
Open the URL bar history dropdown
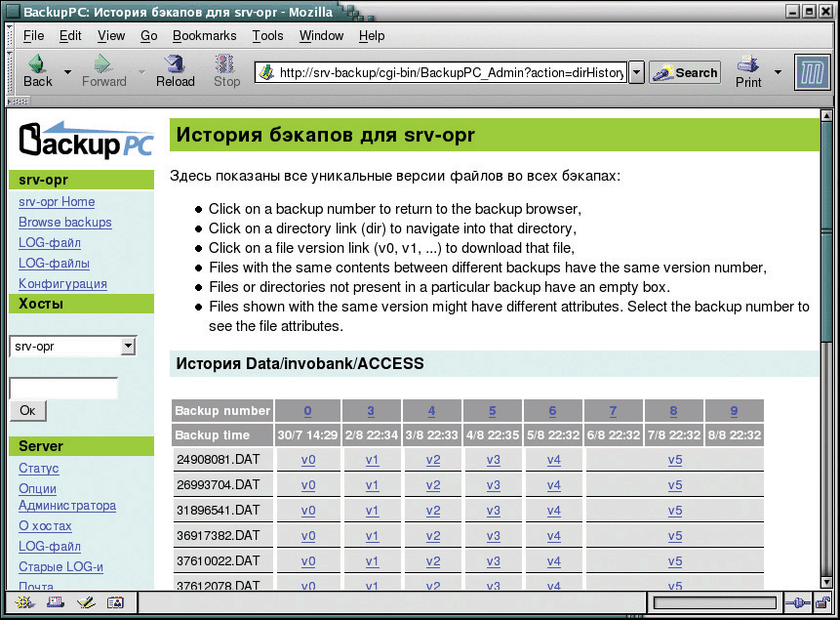pyautogui.click(x=636, y=72)
